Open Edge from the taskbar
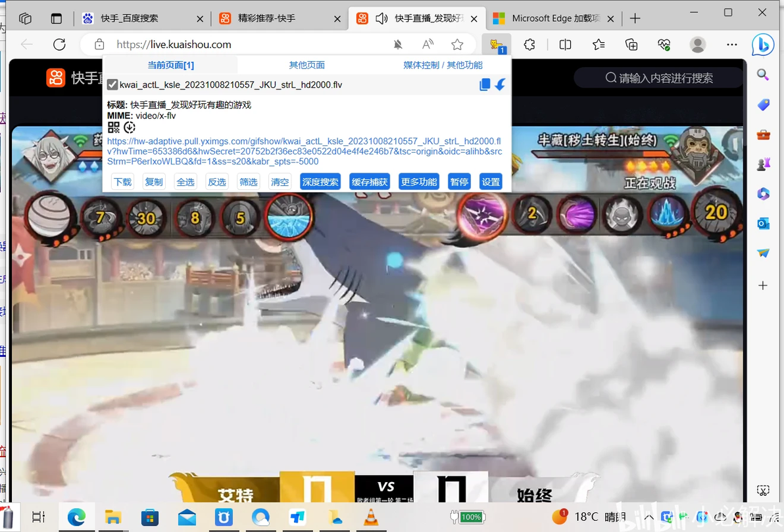This screenshot has height=532, width=784. tap(76, 517)
